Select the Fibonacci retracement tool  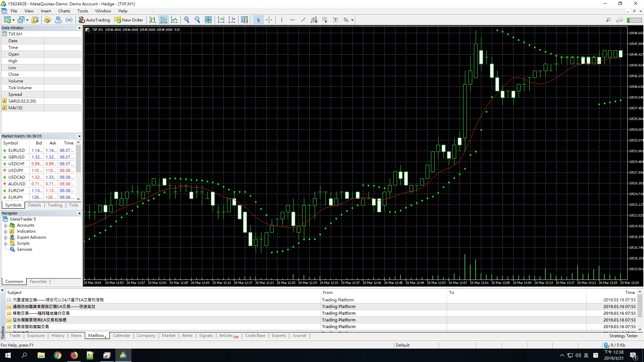[325, 20]
